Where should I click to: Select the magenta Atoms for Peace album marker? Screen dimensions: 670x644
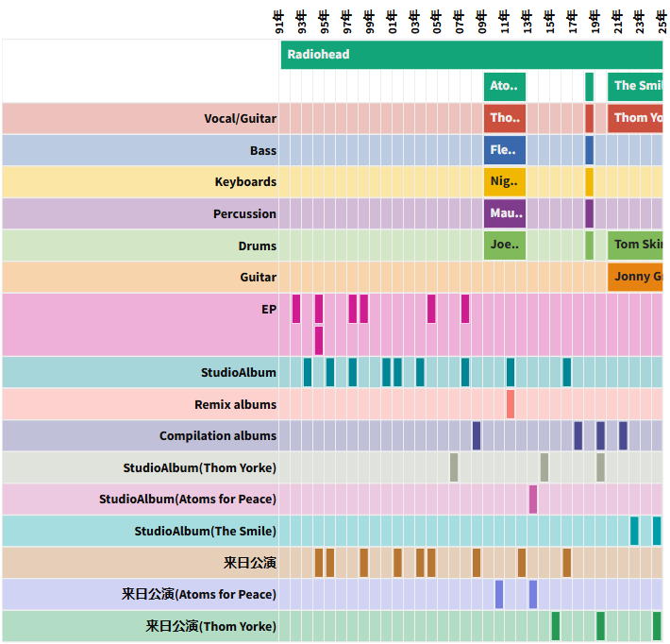[533, 499]
